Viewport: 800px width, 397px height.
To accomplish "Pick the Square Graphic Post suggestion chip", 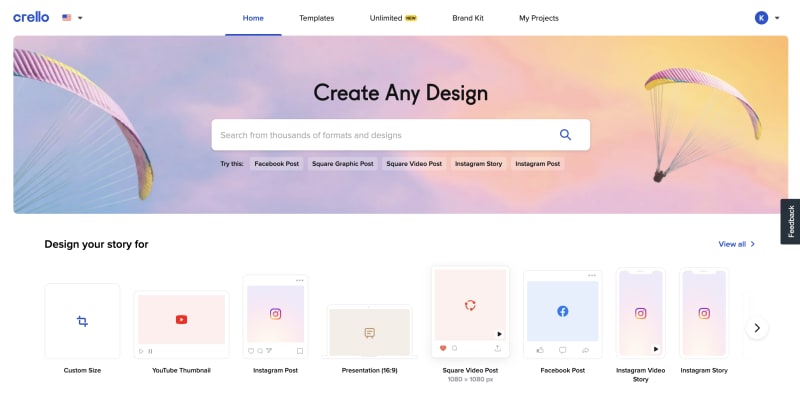I will tap(343, 164).
